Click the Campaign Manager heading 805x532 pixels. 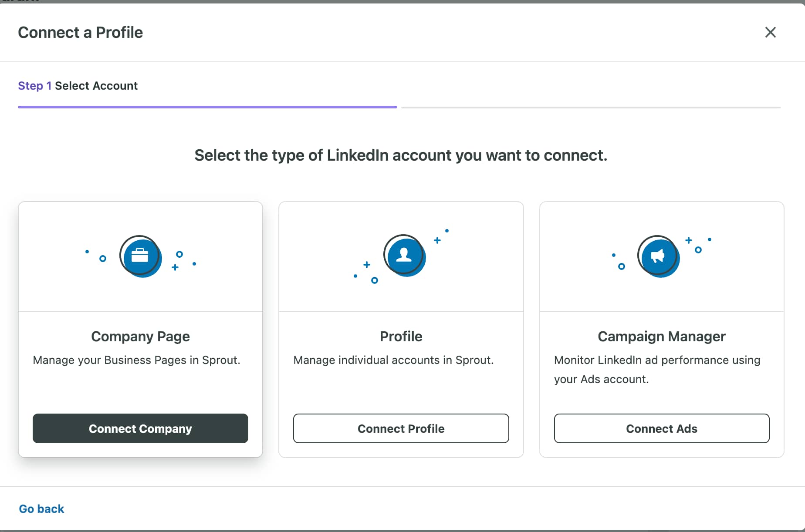tap(661, 337)
